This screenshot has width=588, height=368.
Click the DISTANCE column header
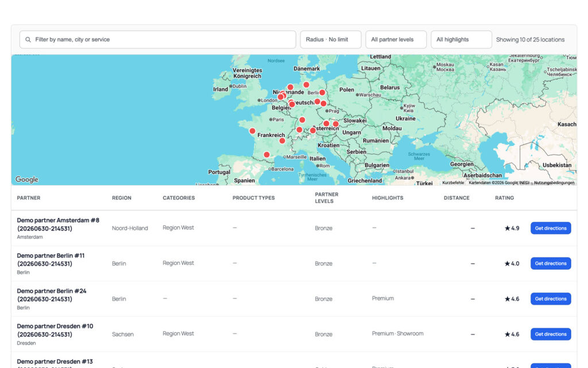coord(457,198)
